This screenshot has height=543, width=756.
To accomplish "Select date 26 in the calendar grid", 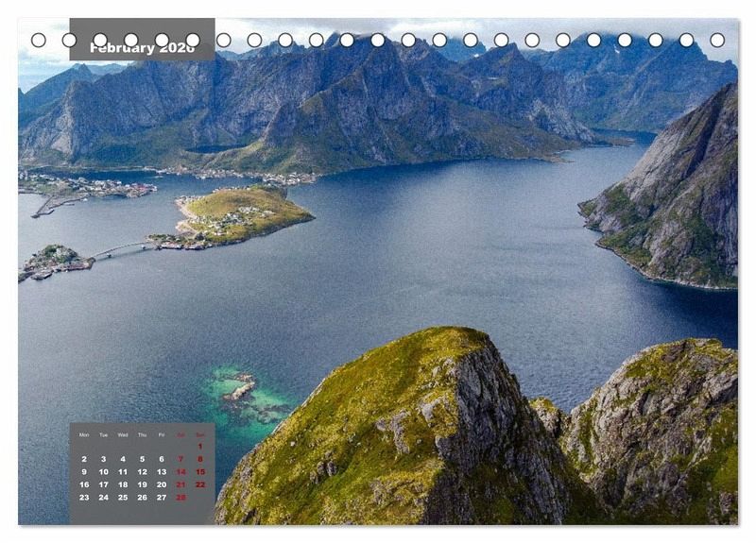I will [143, 498].
